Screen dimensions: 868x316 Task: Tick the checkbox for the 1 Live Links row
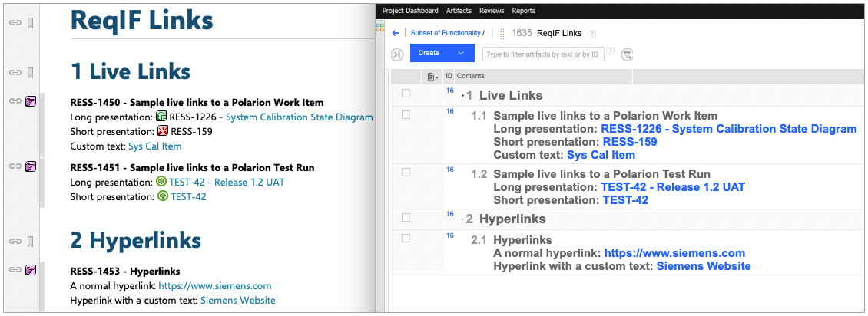406,94
